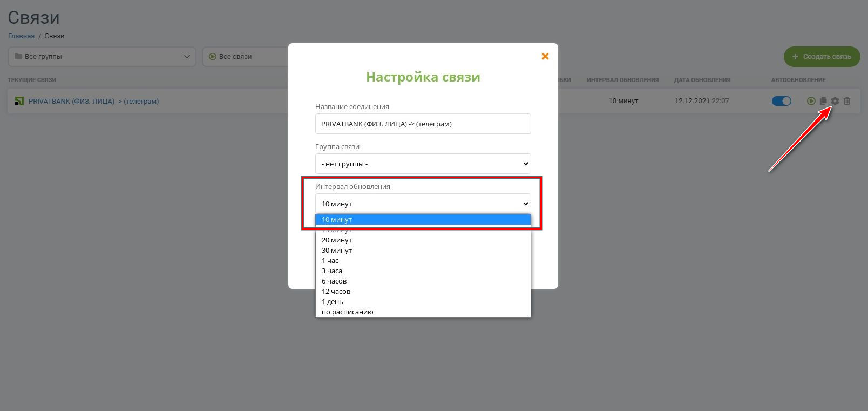Viewport: 868px width, 411px height.
Task: Click the Создать связь button
Action: [x=822, y=57]
